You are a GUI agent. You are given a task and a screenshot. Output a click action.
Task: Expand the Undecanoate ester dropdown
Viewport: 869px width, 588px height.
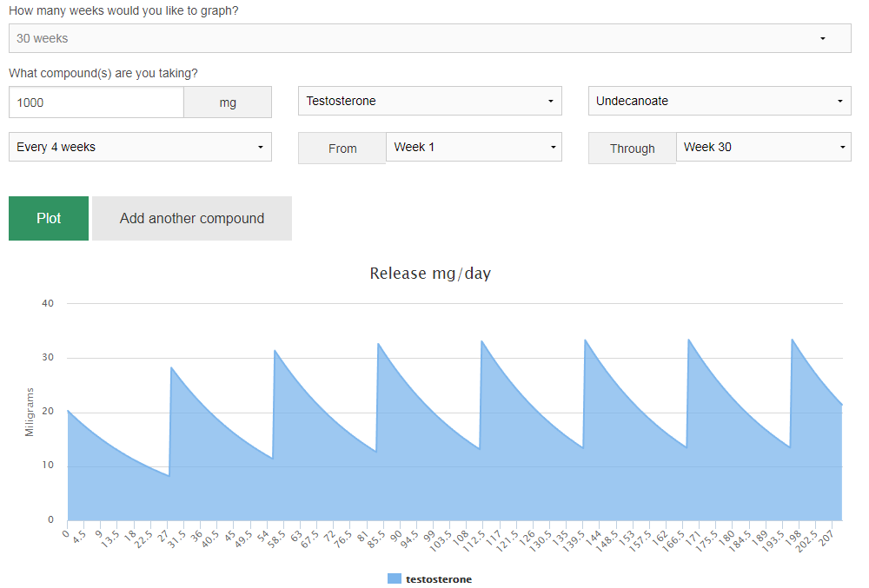719,101
